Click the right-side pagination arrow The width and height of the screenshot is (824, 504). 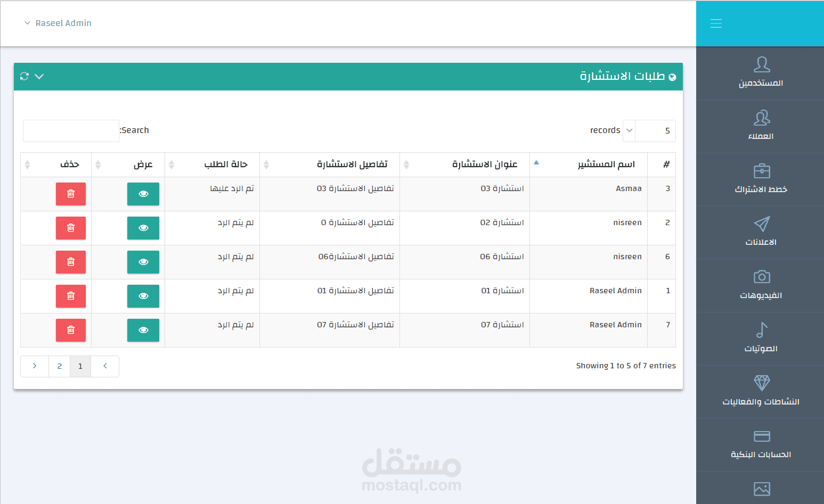[105, 366]
